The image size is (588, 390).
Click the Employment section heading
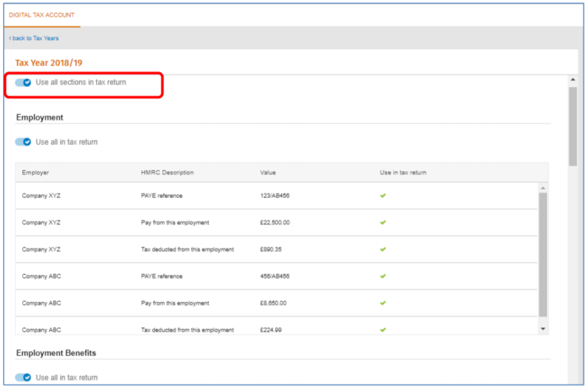coord(40,118)
